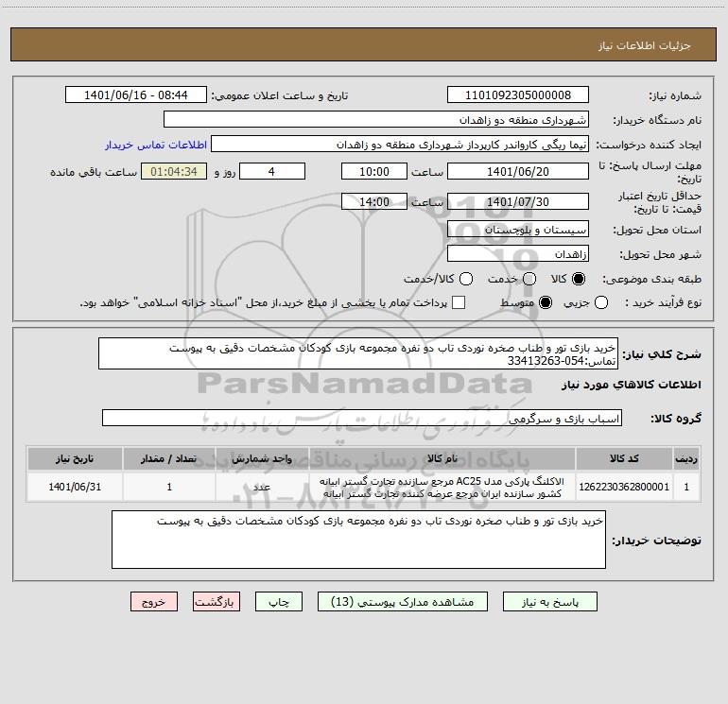Click the remaining days field showing 4
This screenshot has height=704, width=728.
272,172
